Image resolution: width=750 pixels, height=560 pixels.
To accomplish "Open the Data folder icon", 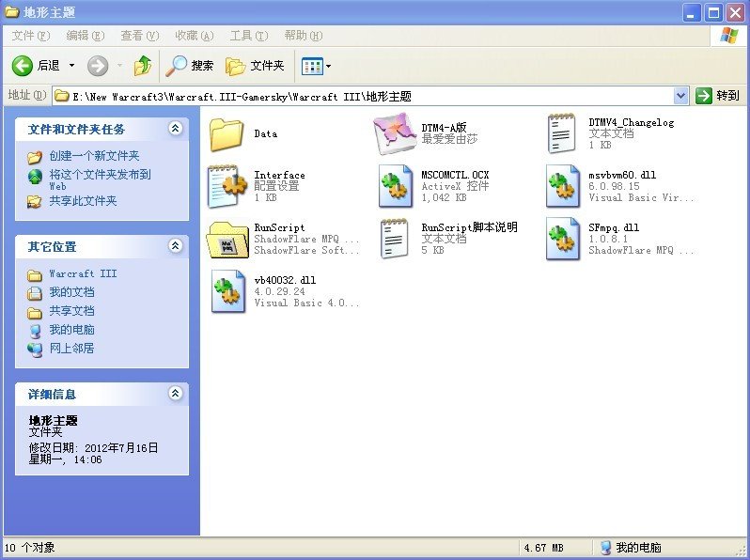I will pos(227,133).
